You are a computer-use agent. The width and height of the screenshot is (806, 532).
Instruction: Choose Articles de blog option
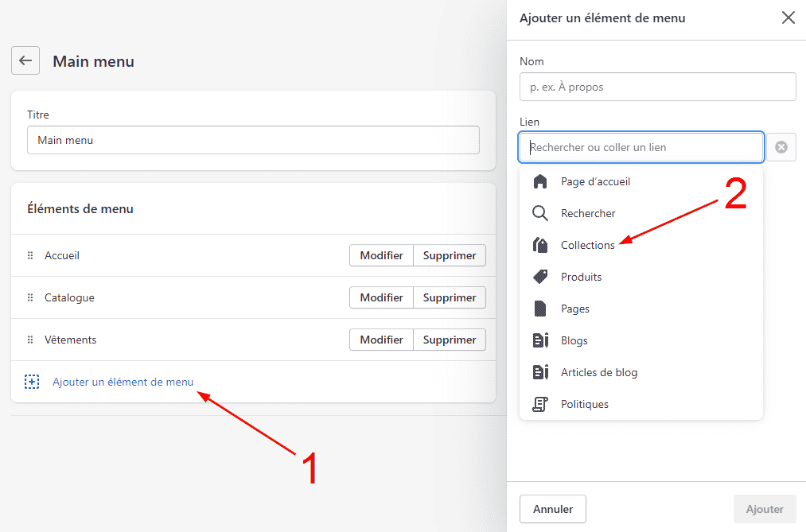pyautogui.click(x=598, y=372)
